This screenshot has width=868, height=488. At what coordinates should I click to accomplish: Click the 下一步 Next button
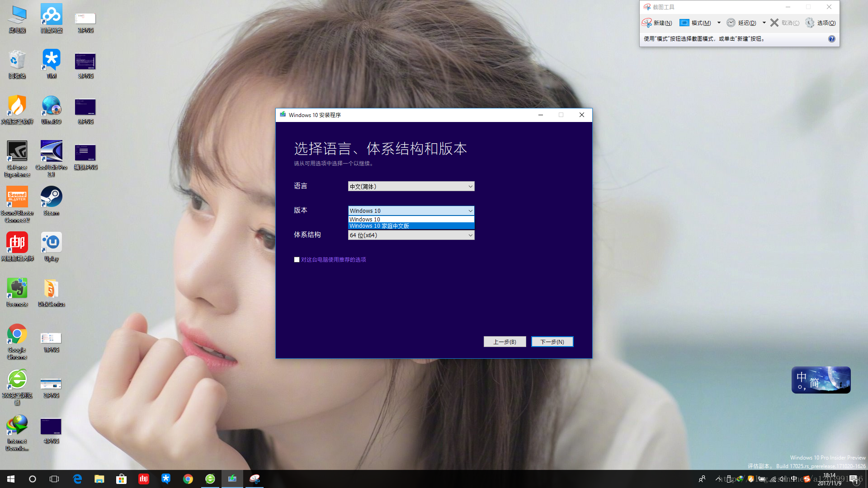tap(552, 342)
